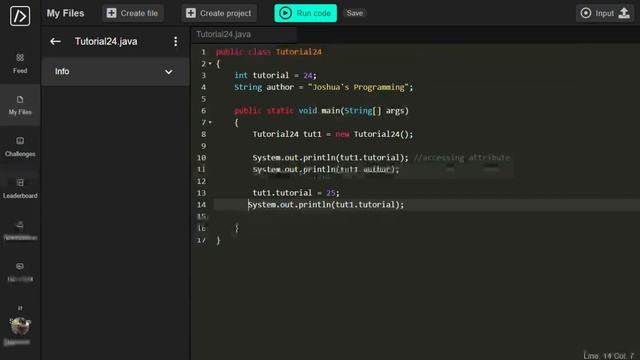Click the plus icon on Create file
640x360 pixels.
pyautogui.click(x=111, y=13)
